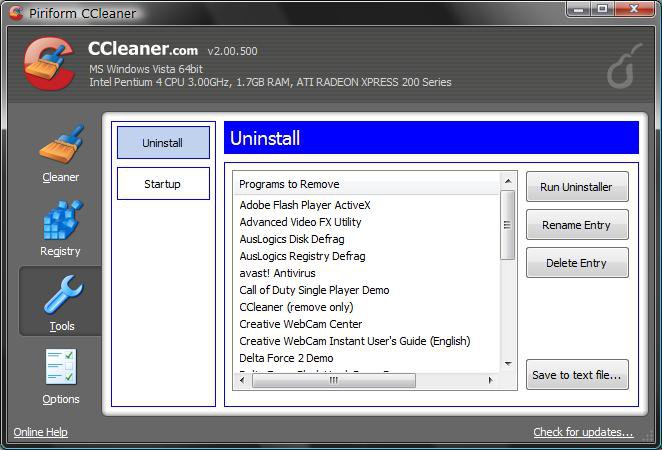The height and width of the screenshot is (450, 662).
Task: Sort by Programs to Remove header
Action: [366, 184]
